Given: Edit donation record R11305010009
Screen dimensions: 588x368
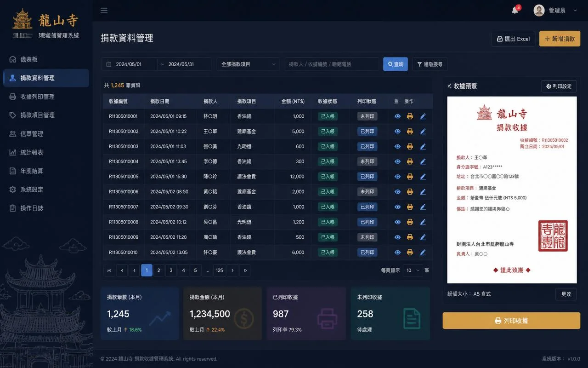Looking at the screenshot, I should [x=423, y=237].
